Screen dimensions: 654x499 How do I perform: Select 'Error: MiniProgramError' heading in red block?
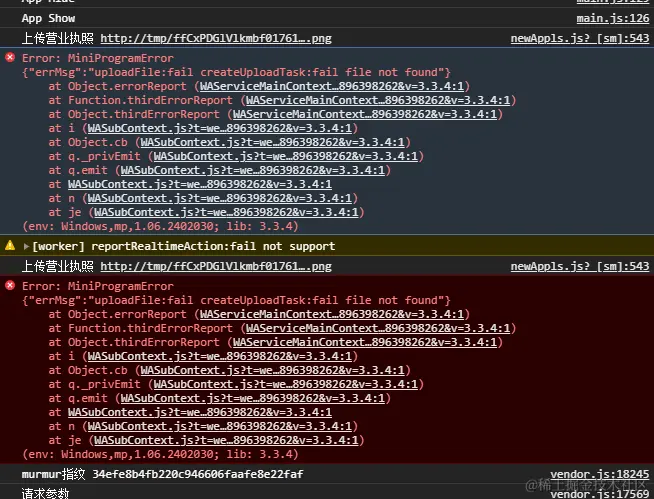(x=98, y=286)
